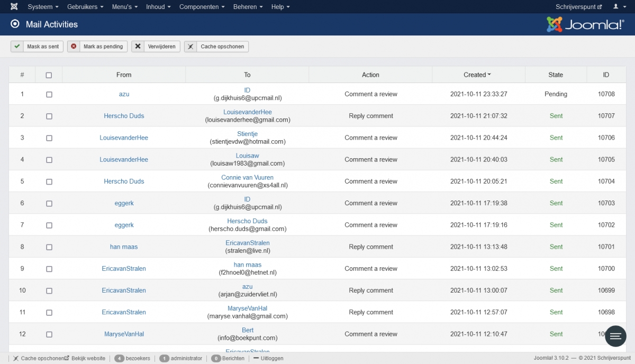Click the red Mark as pending icon
Viewport: 635px width, 364px height.
(x=74, y=47)
